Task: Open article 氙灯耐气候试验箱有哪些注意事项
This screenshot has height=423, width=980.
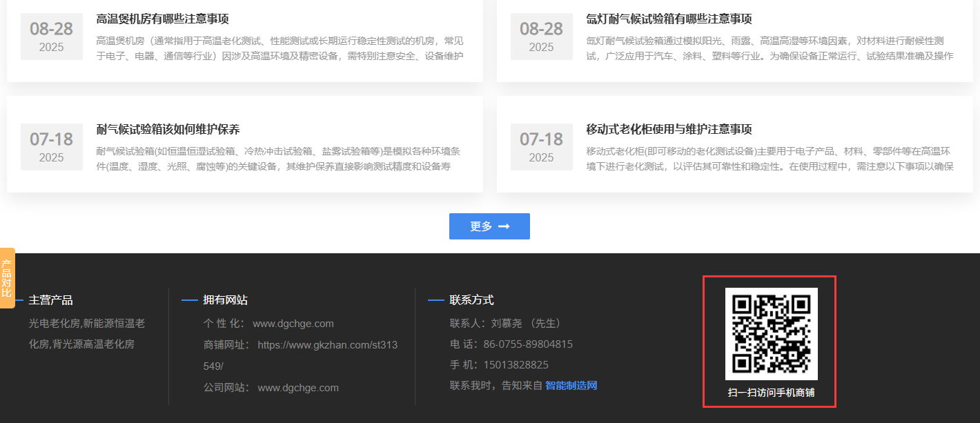Action: (x=669, y=19)
